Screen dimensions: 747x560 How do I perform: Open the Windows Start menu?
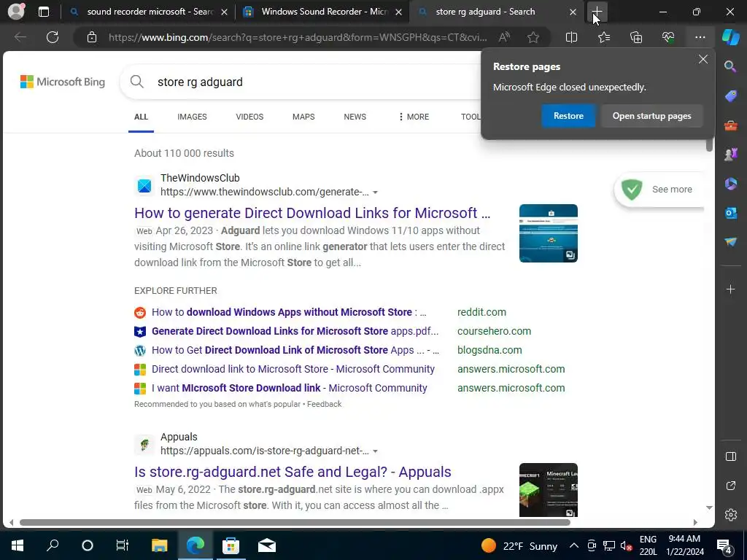(18, 545)
